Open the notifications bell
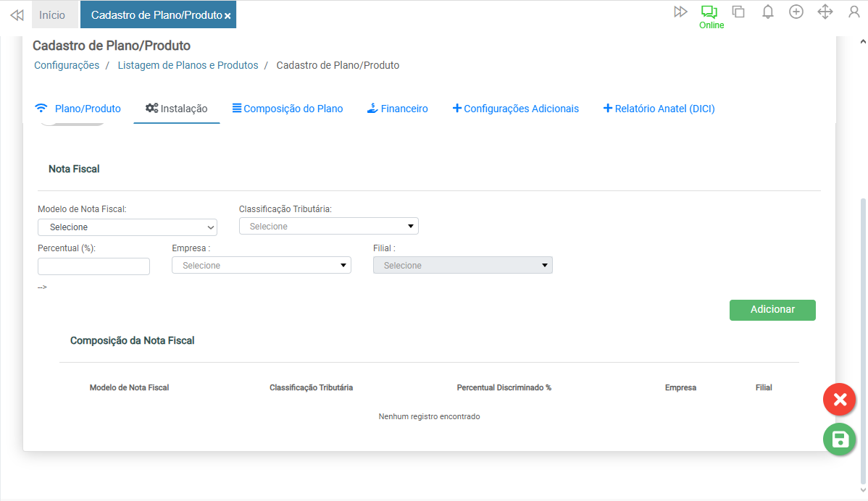This screenshot has width=868, height=501. click(x=768, y=12)
